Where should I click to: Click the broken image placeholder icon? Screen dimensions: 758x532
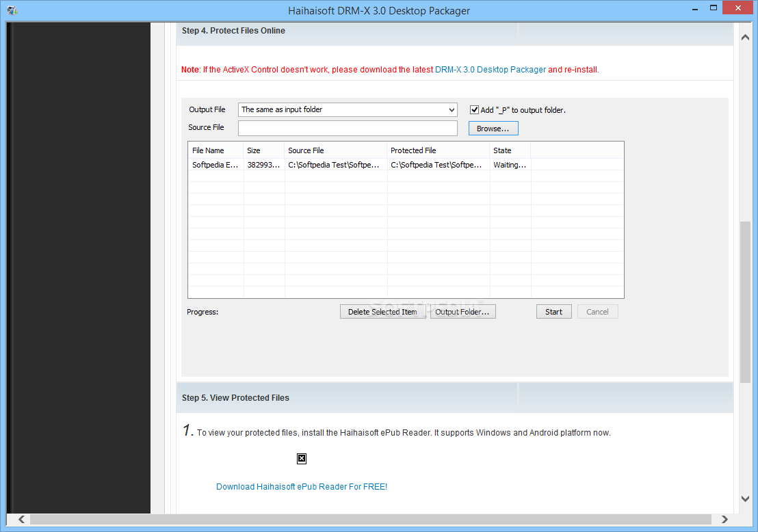[302, 459]
